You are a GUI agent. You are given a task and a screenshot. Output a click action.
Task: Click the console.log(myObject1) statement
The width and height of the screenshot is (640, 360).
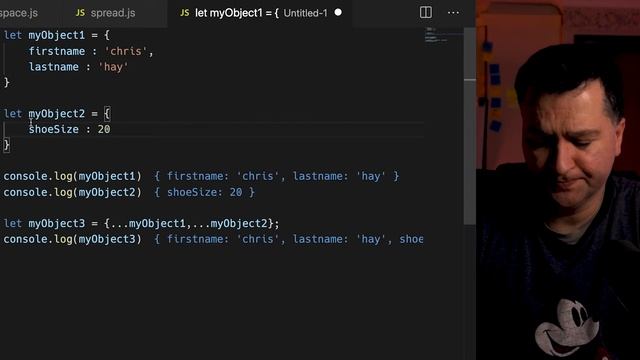72,176
